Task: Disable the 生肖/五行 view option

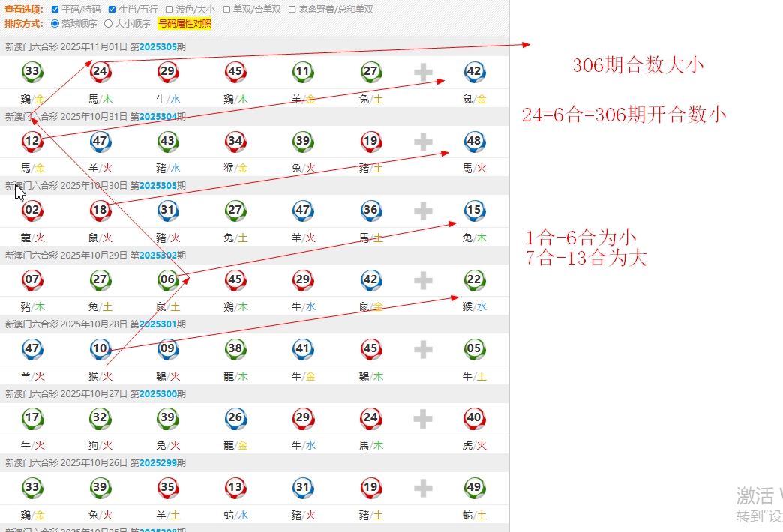Action: (x=112, y=10)
